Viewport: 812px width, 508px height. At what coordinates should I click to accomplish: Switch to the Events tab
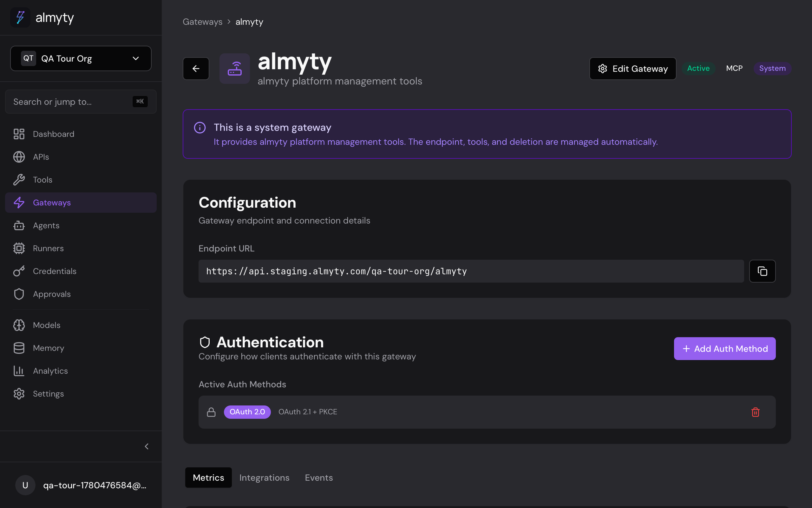[x=319, y=478]
